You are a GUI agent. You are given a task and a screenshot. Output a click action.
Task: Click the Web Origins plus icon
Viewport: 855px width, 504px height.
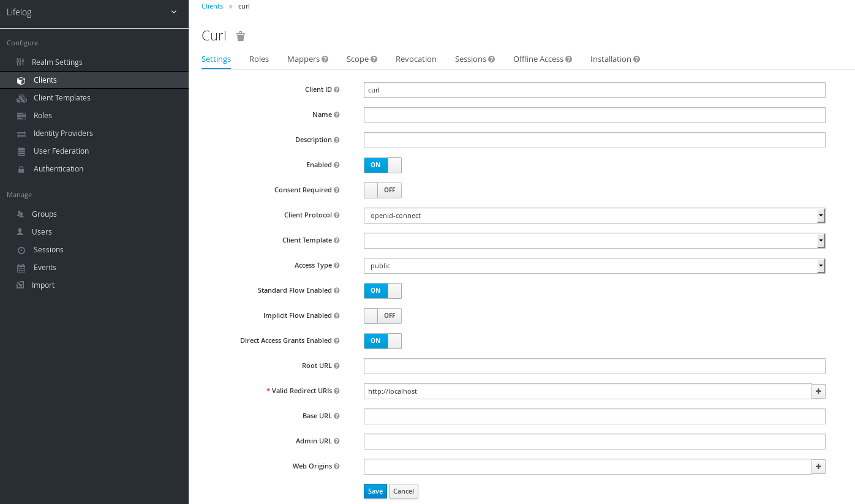coord(818,467)
